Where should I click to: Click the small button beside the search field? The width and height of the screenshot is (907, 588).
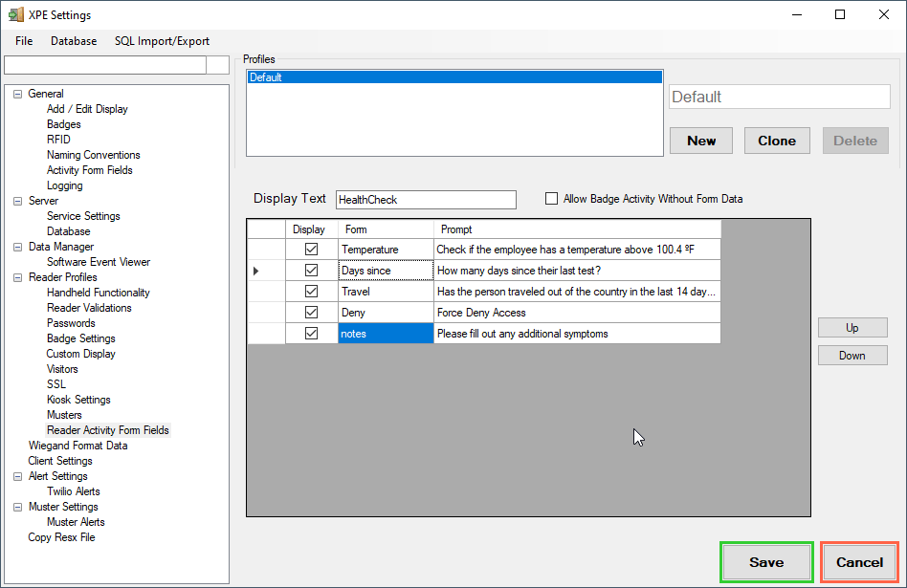(218, 65)
